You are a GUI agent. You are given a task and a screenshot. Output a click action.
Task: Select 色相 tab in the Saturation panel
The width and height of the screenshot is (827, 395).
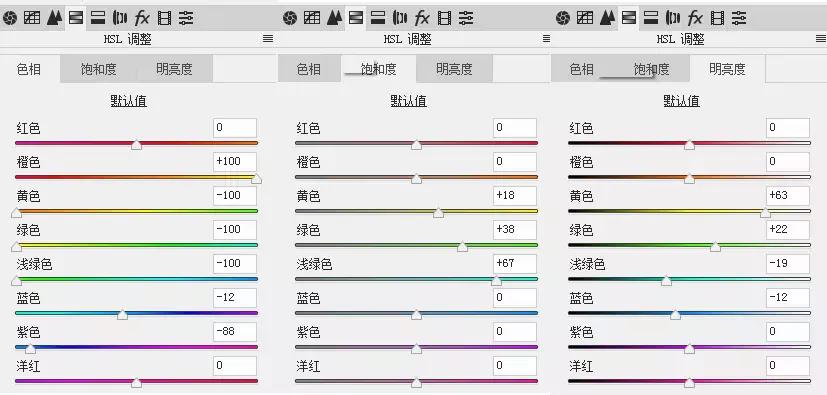(309, 69)
